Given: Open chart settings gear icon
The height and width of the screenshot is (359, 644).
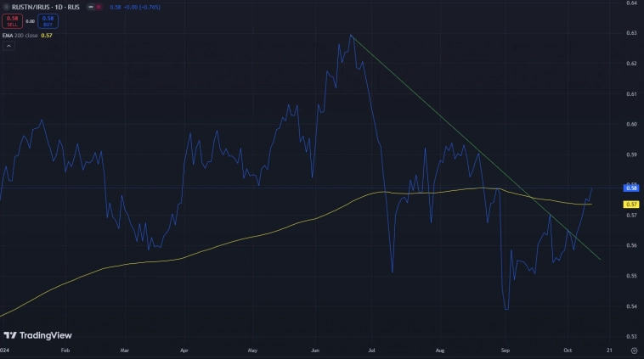Looking at the screenshot, I should pos(634,349).
